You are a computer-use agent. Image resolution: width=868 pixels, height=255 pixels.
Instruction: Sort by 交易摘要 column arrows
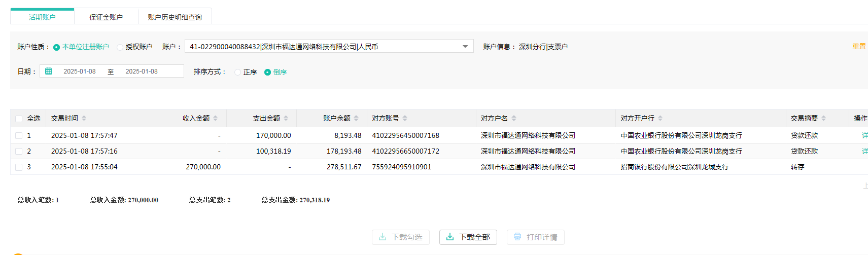824,118
